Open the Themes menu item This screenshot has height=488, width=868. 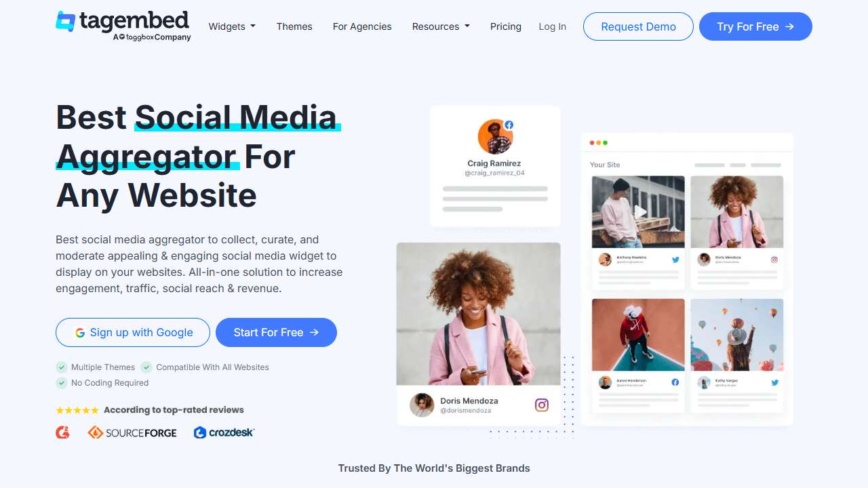pos(294,26)
